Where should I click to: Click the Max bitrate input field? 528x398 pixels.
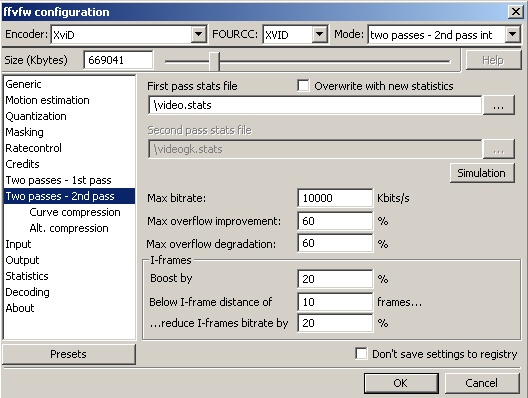335,198
